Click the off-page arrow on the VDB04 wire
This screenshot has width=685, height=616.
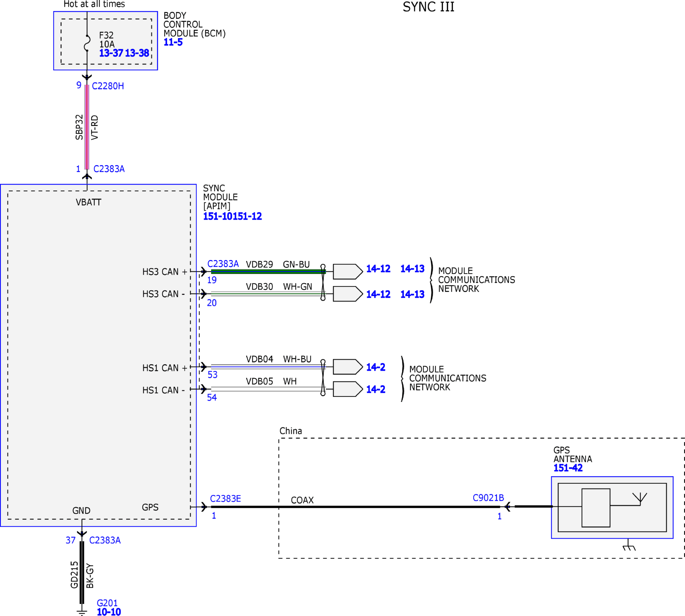tap(348, 367)
